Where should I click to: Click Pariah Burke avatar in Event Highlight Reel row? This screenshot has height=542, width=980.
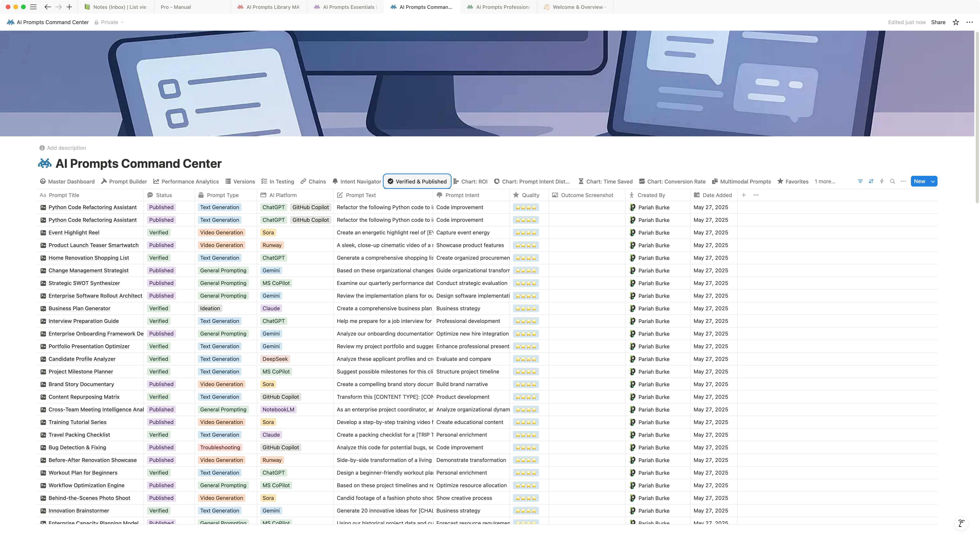632,233
